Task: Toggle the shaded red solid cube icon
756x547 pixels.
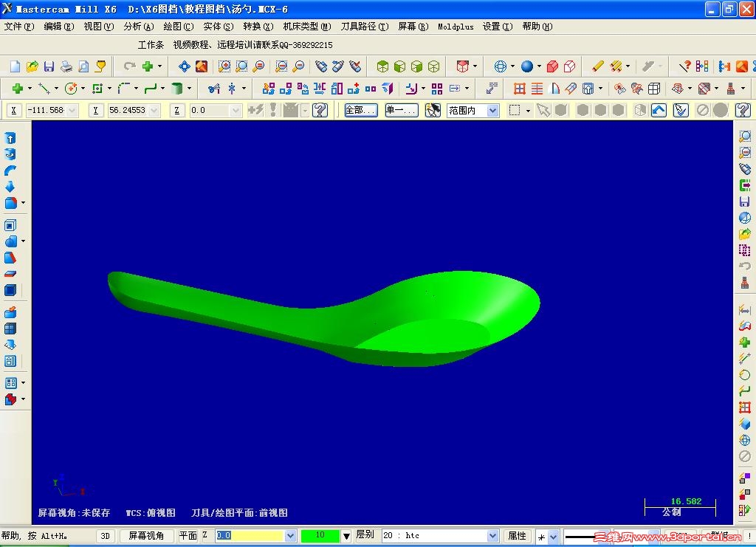Action: click(x=552, y=66)
